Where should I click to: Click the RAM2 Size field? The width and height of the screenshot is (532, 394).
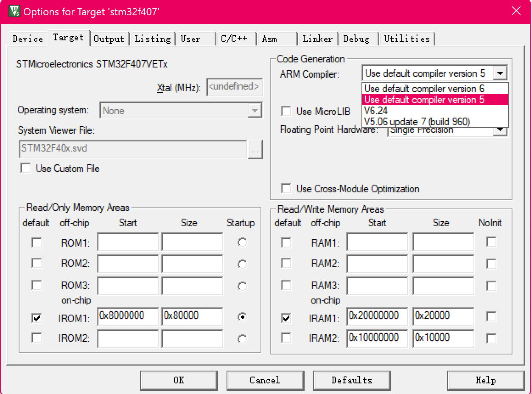tap(443, 264)
